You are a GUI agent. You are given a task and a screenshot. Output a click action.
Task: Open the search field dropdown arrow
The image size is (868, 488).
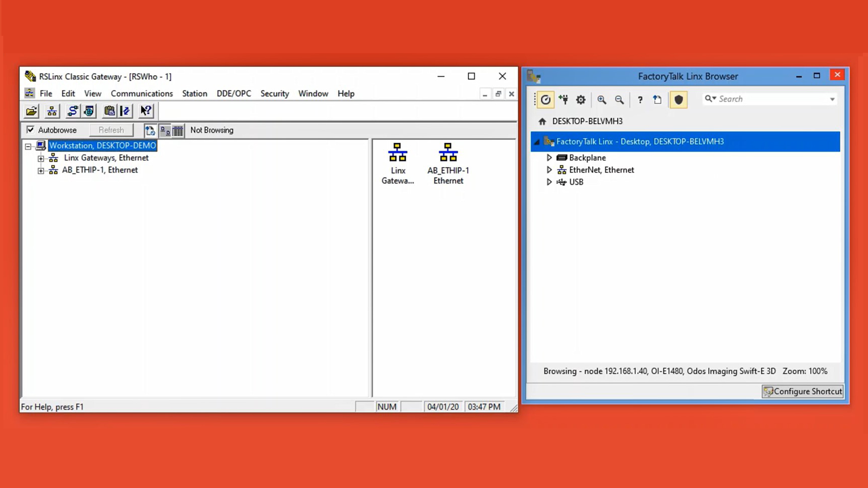[x=832, y=99]
